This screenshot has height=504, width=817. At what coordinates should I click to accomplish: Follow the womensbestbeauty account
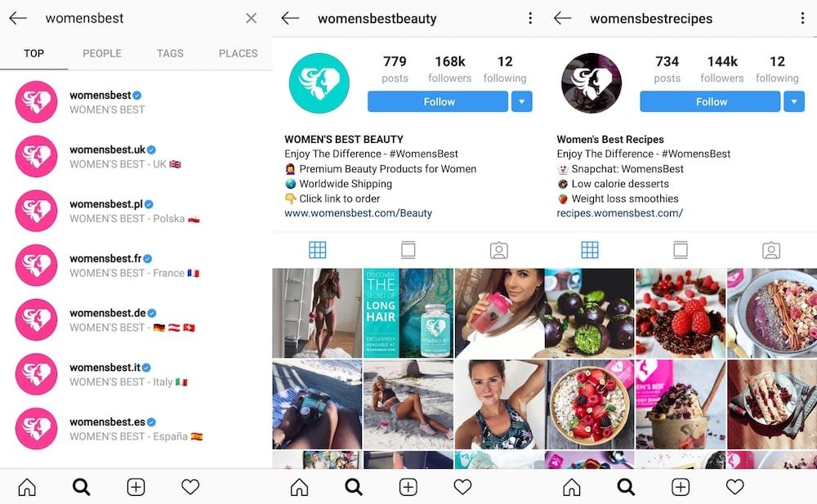click(438, 101)
